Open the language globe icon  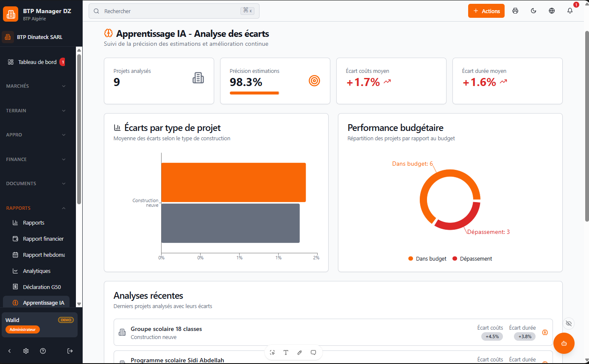click(x=552, y=11)
